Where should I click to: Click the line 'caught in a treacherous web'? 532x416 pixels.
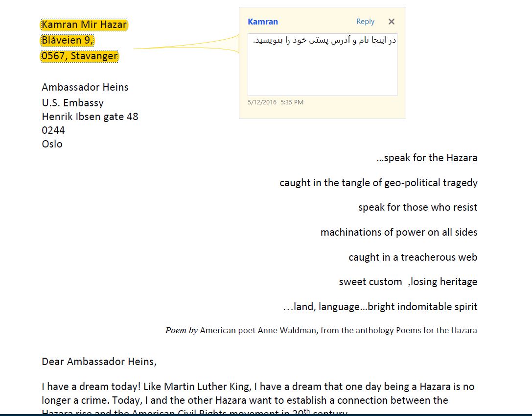click(x=413, y=257)
